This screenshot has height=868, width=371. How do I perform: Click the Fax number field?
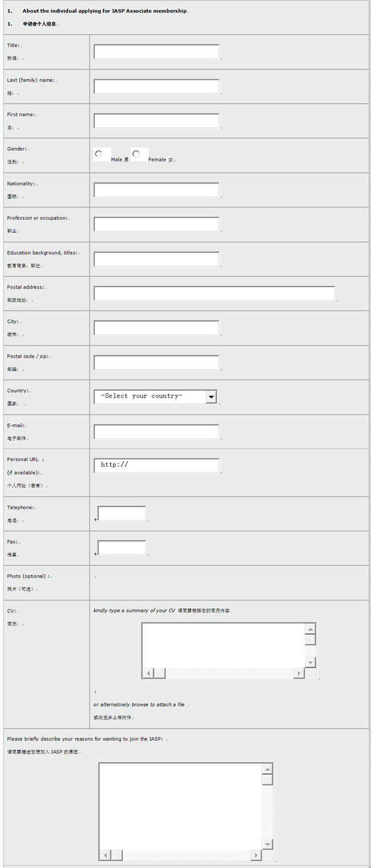click(x=122, y=548)
